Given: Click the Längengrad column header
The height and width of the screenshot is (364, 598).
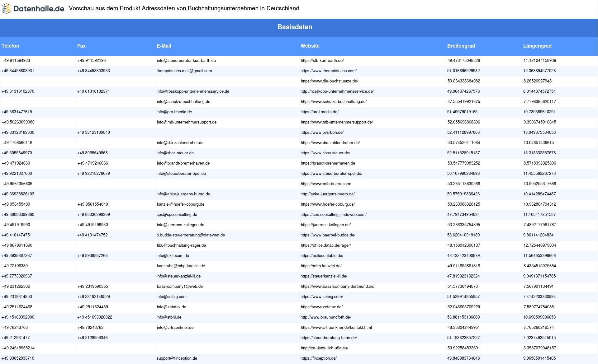Looking at the screenshot, I should click(x=537, y=46).
